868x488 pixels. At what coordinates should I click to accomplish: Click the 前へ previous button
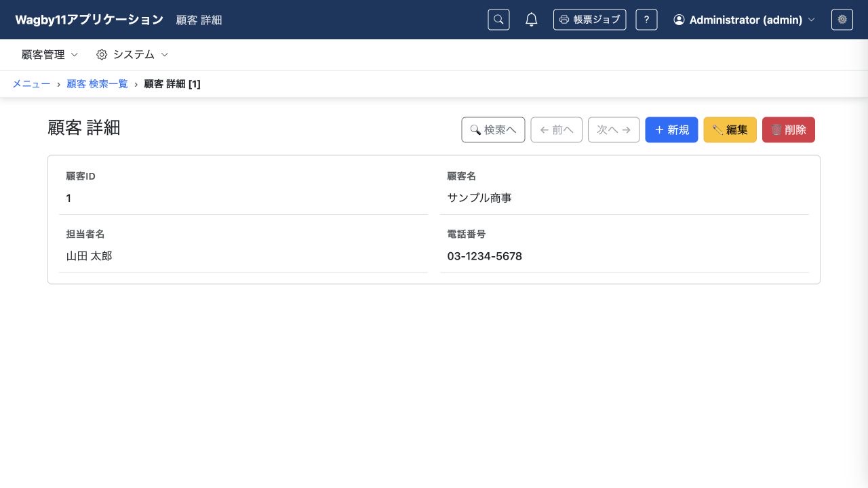[x=556, y=130]
